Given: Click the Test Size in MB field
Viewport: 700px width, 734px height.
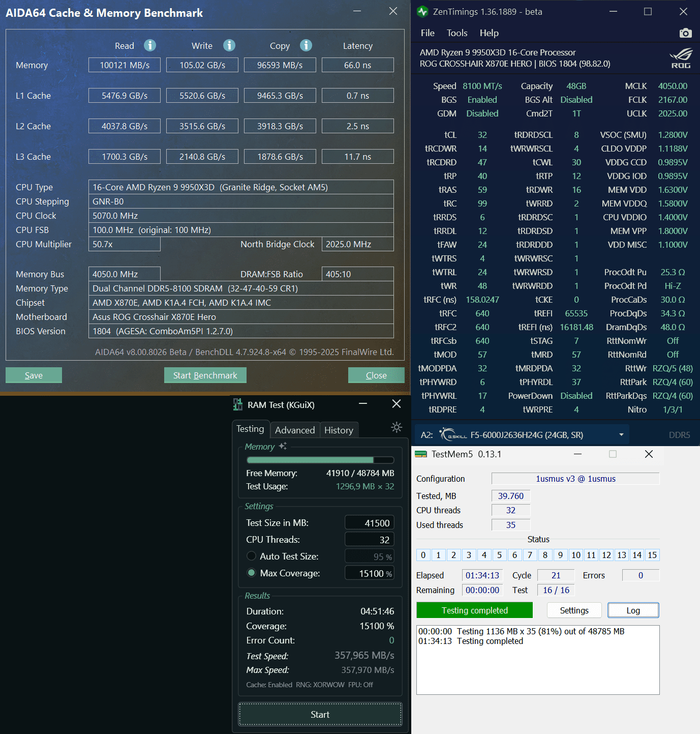Looking at the screenshot, I should pyautogui.click(x=370, y=522).
